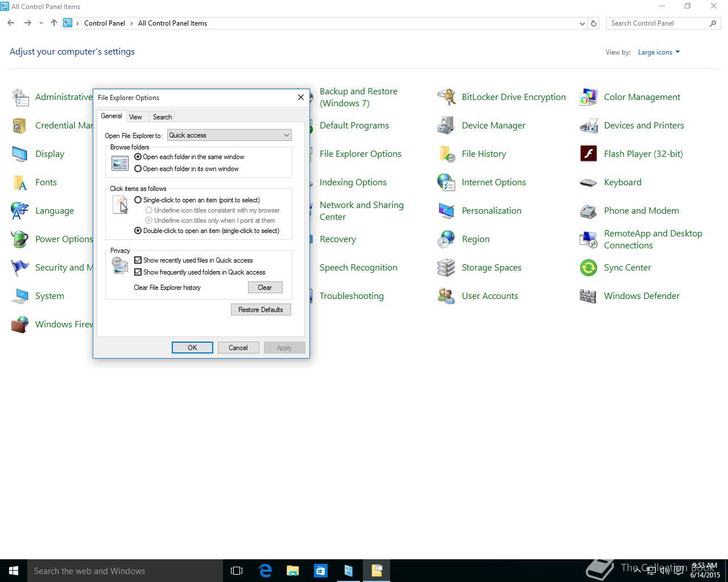Open the Language icon
The height and width of the screenshot is (582, 728).
20,211
